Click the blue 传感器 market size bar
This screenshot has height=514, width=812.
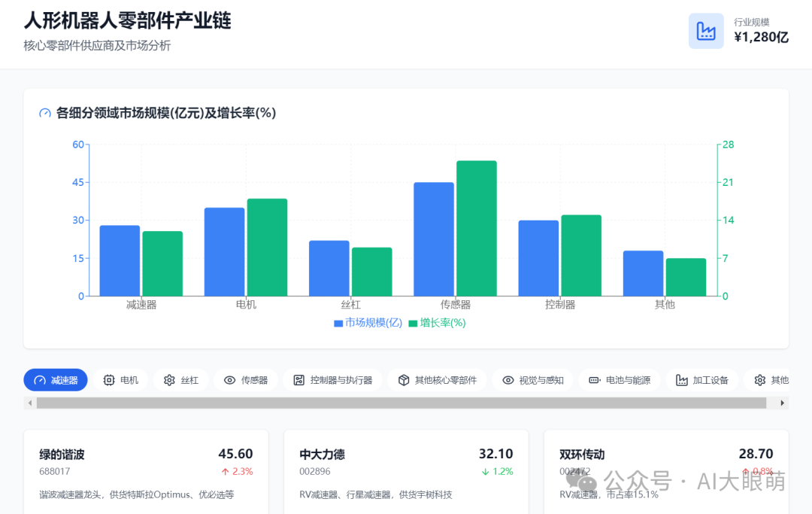click(x=434, y=239)
